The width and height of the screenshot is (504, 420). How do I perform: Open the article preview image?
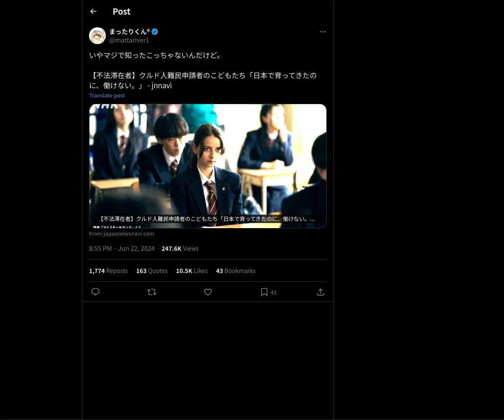click(207, 160)
